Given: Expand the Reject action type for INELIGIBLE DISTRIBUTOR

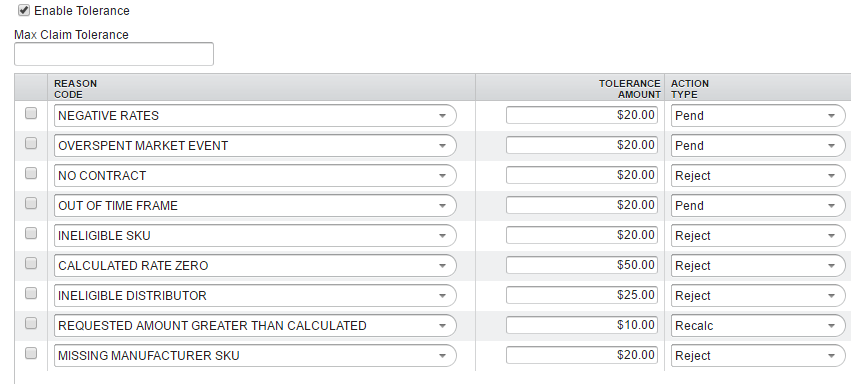Looking at the screenshot, I should tap(758, 296).
